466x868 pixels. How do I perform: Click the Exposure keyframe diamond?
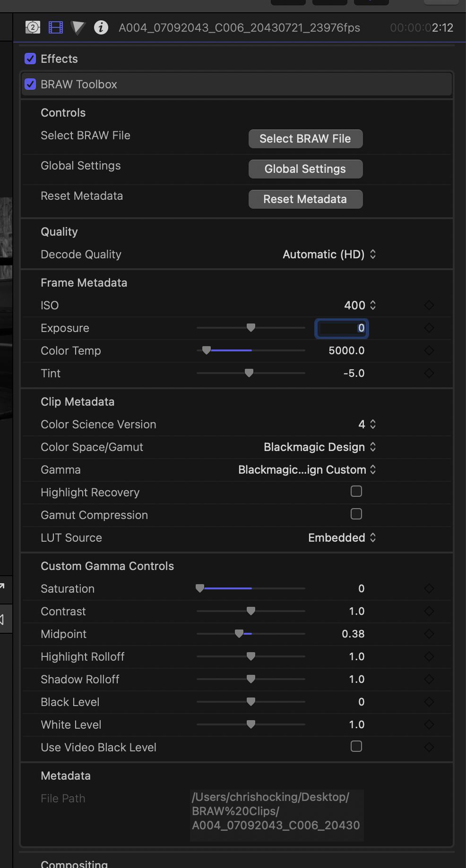[x=429, y=328]
